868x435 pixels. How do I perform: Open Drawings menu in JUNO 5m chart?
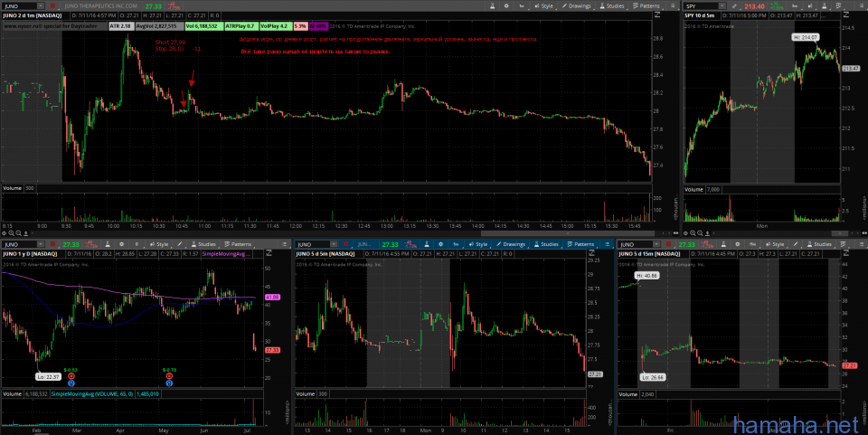[510, 244]
